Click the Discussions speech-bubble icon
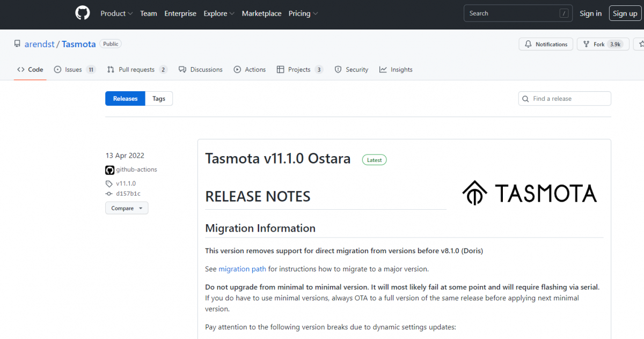This screenshot has width=644, height=339. pyautogui.click(x=182, y=70)
